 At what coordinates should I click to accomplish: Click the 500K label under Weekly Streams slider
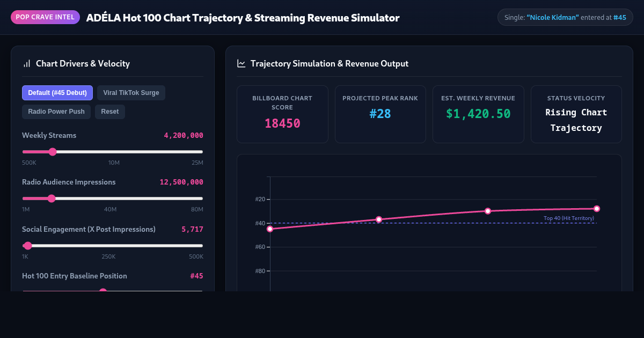point(29,163)
